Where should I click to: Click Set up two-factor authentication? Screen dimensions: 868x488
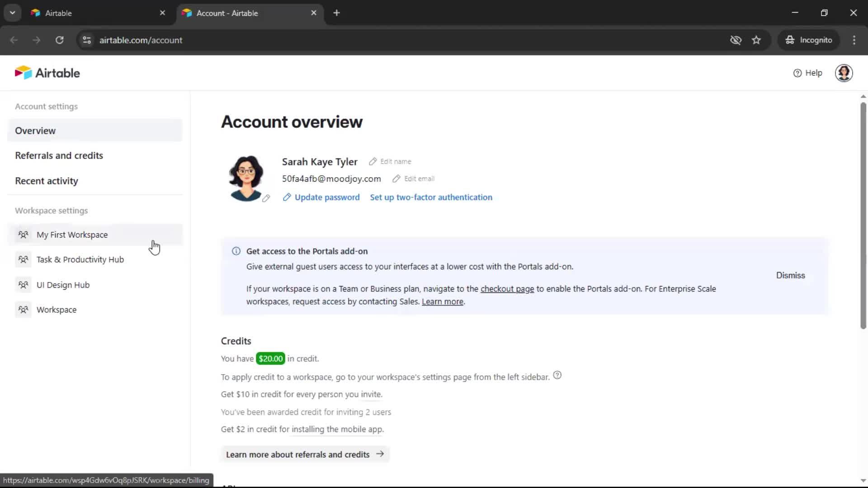click(431, 197)
